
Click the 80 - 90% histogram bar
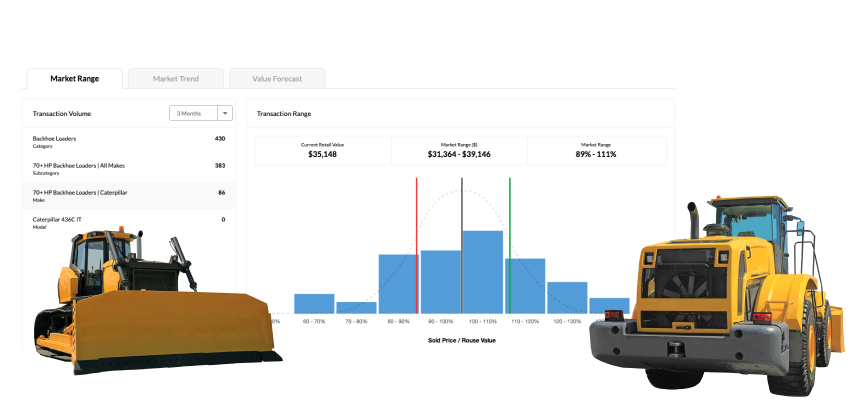pos(398,284)
